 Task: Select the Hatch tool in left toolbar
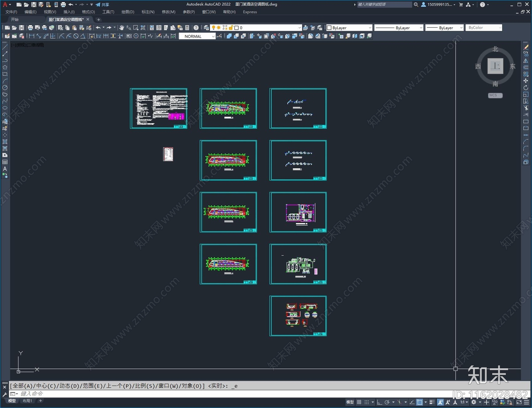tap(5, 142)
